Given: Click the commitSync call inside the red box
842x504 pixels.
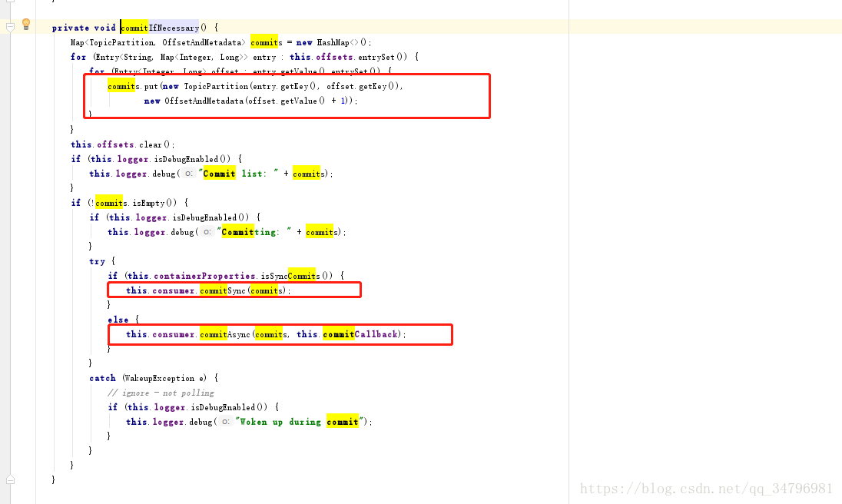Looking at the screenshot, I should pyautogui.click(x=224, y=290).
